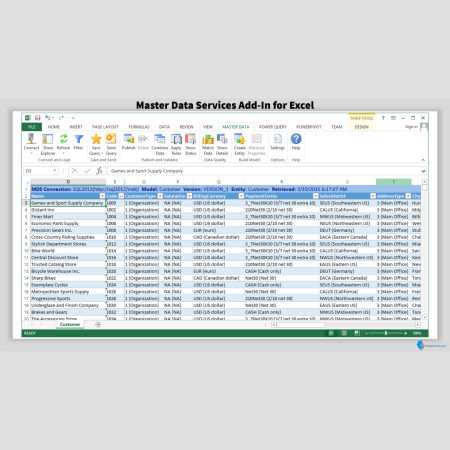The width and height of the screenshot is (450, 450).
Task: Click the Save icon in quick access toolbar
Action: pos(37,118)
